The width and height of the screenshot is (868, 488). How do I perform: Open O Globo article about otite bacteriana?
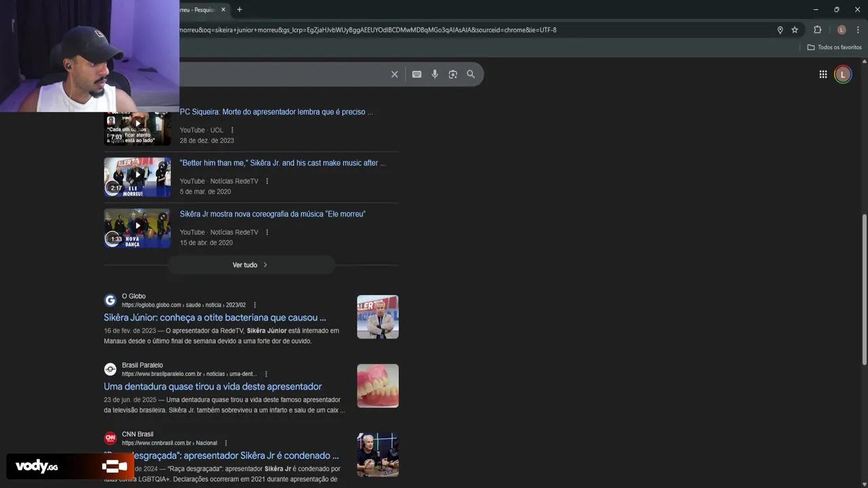coord(215,317)
